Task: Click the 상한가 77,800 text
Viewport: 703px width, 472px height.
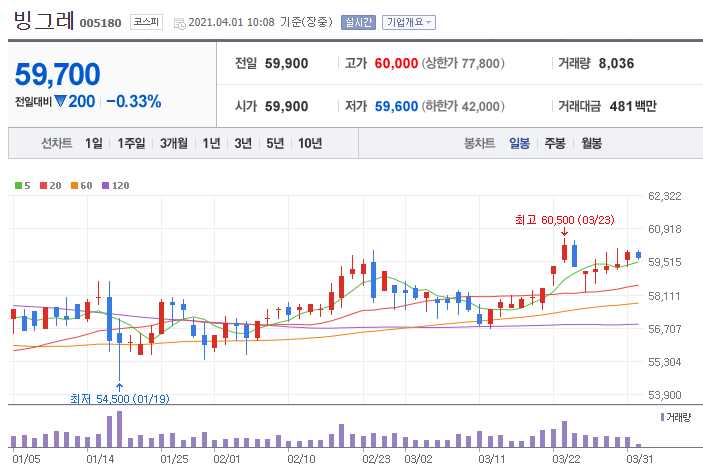Action: (x=463, y=63)
